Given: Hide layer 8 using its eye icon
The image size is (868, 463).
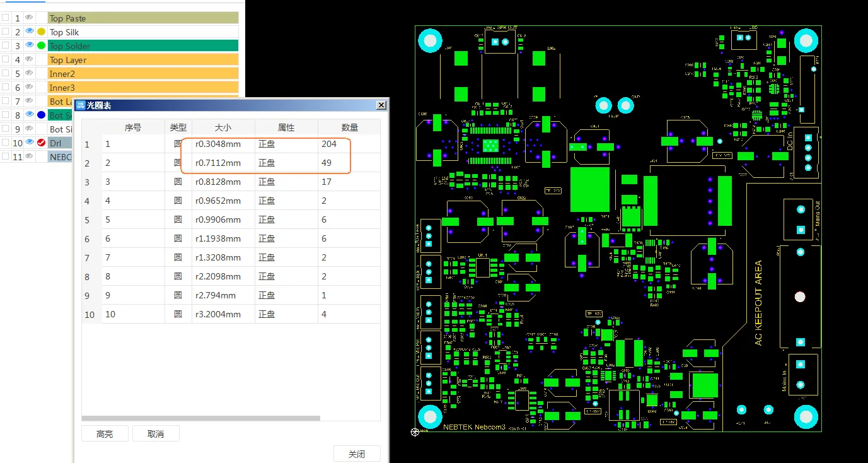Looking at the screenshot, I should click(x=29, y=115).
